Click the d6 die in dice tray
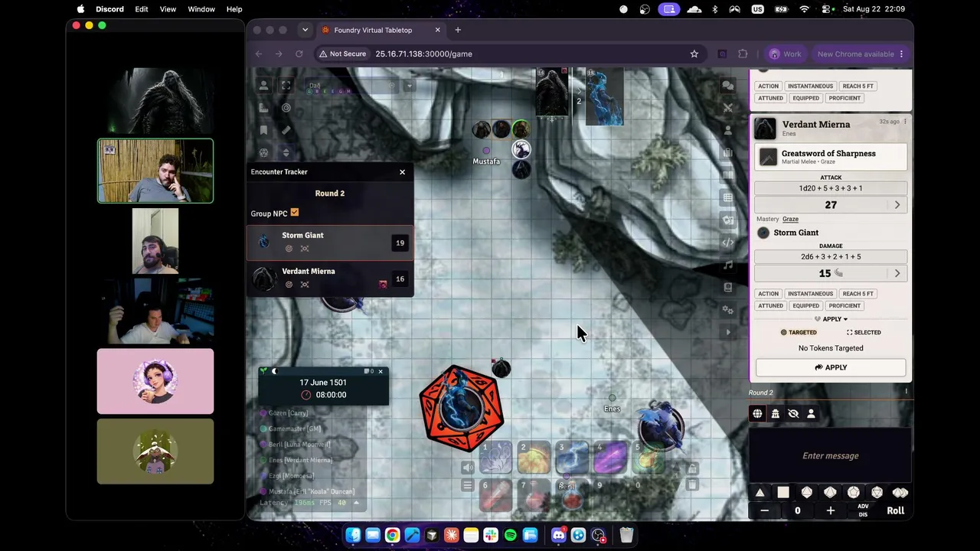 click(x=783, y=493)
